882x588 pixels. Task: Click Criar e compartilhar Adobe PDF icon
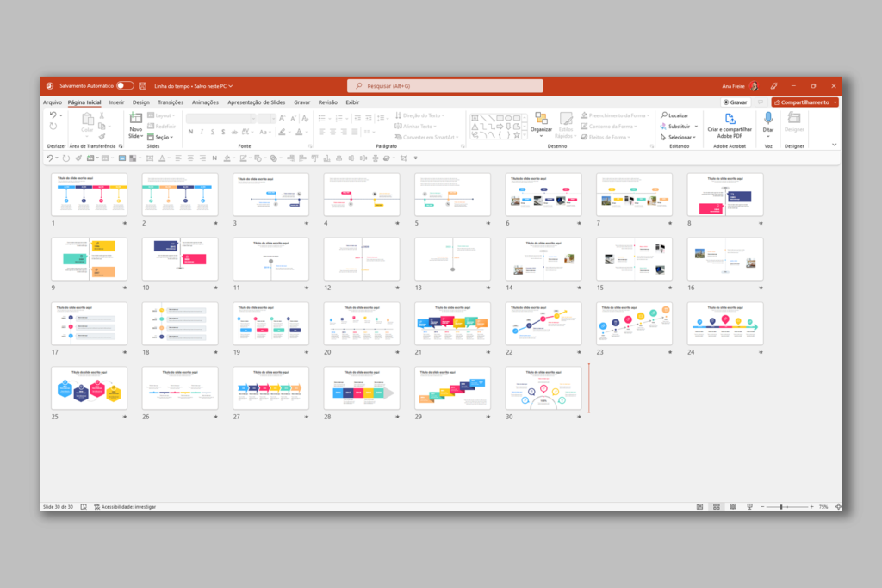coord(730,121)
